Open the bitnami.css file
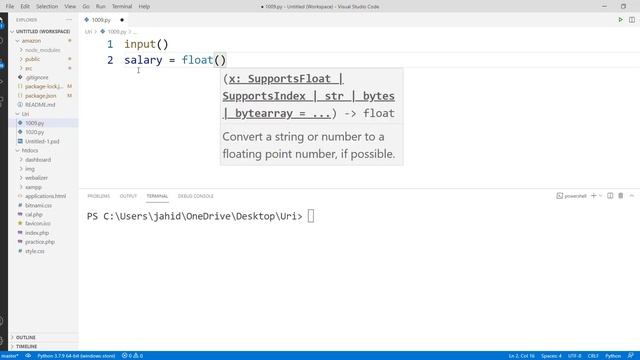 [38, 205]
